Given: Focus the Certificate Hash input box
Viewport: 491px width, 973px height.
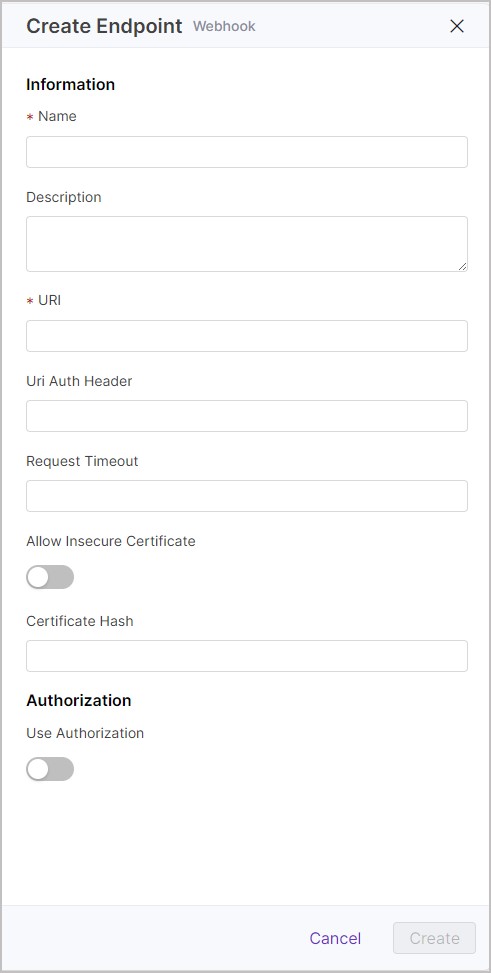Looking at the screenshot, I should click(x=246, y=656).
